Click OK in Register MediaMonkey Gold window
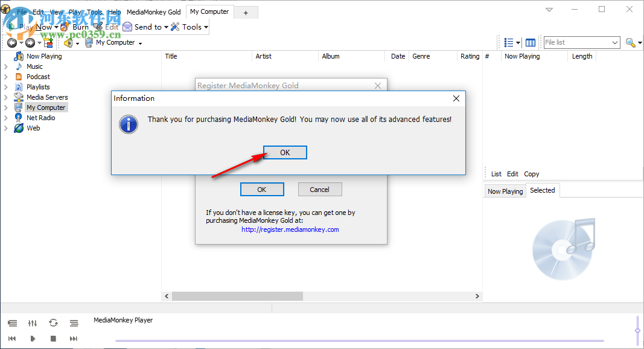The height and width of the screenshot is (349, 644). [262, 190]
